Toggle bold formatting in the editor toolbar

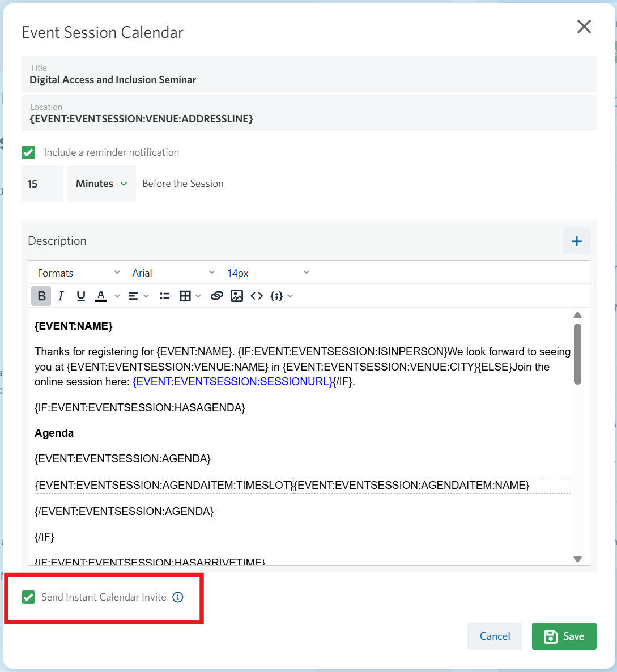click(41, 296)
